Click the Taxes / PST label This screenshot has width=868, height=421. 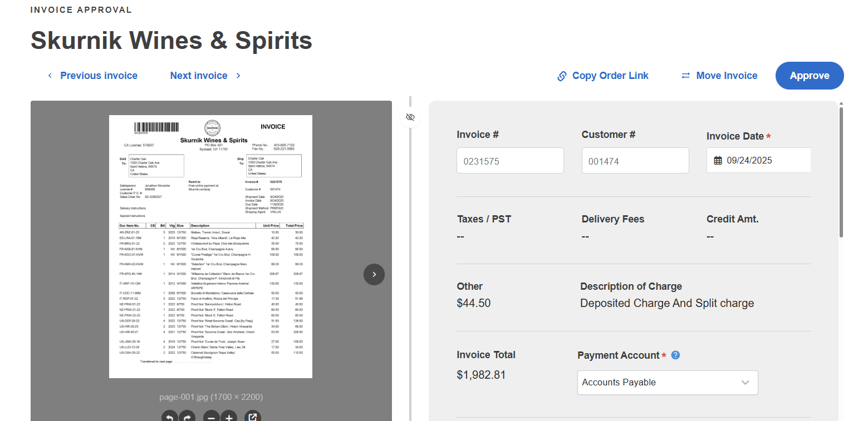click(484, 219)
